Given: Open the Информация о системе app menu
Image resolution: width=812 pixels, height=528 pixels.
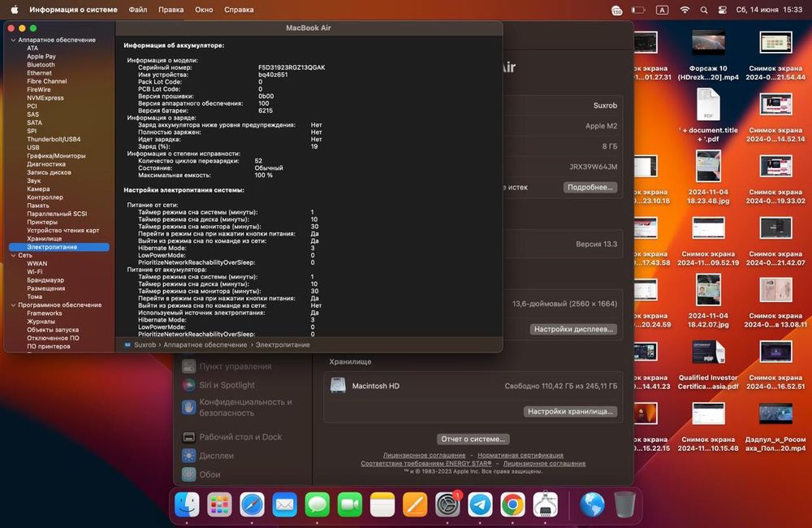Looking at the screenshot, I should click(x=73, y=9).
